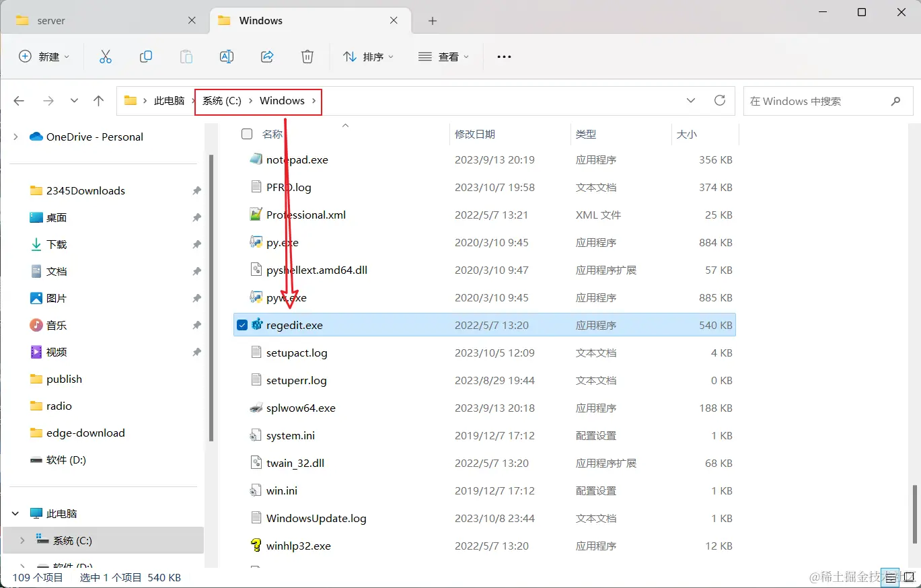This screenshot has height=588, width=921.
Task: Click the Delete trash bin icon
Action: 307,57
